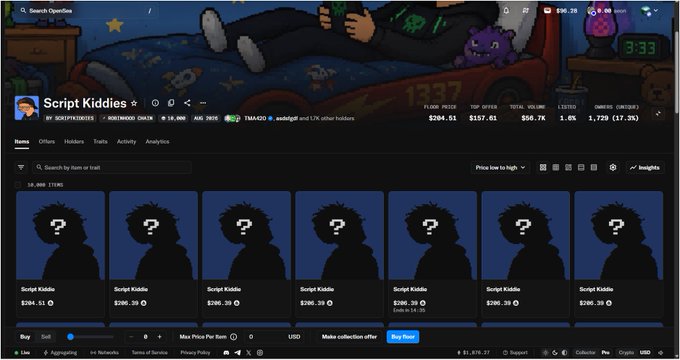Show Max Price Per Item info
The image size is (680, 360).
tap(233, 337)
